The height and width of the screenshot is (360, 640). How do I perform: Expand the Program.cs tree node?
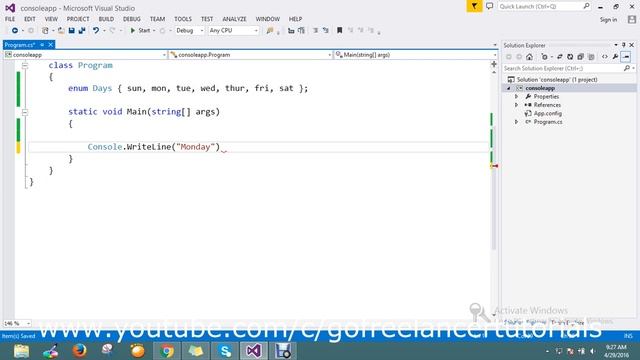pyautogui.click(x=516, y=122)
